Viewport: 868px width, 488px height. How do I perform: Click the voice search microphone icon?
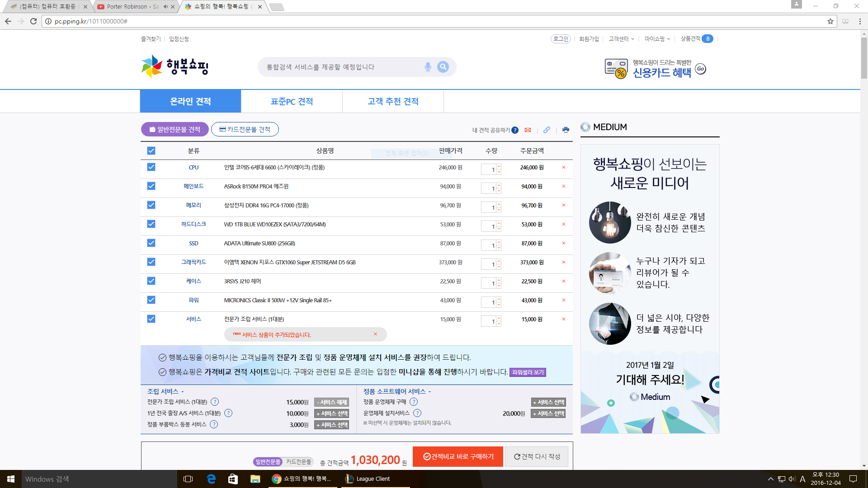tap(428, 67)
